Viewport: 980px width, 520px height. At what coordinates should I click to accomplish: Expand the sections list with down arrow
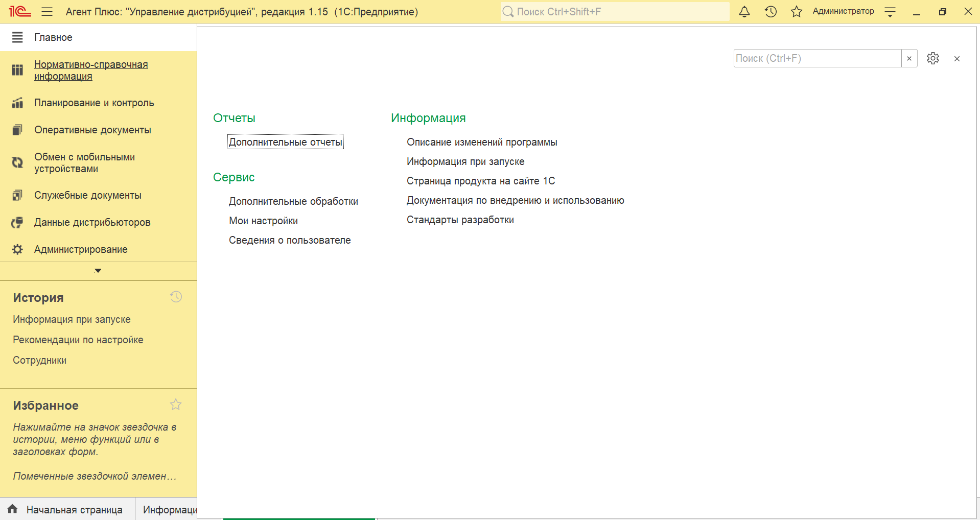(98, 271)
